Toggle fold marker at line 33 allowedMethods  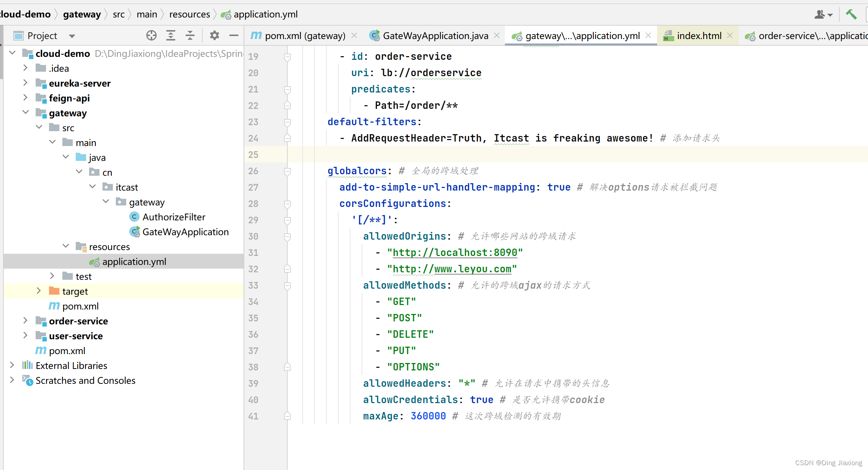point(287,286)
